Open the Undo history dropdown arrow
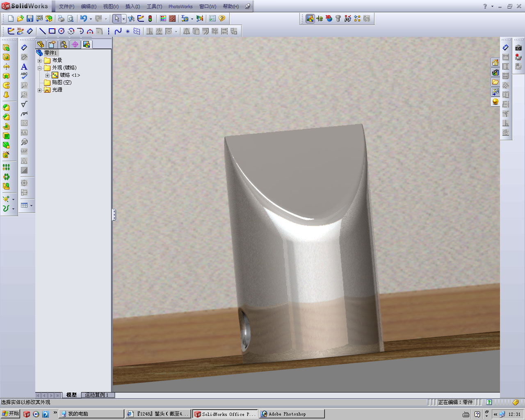 90,19
